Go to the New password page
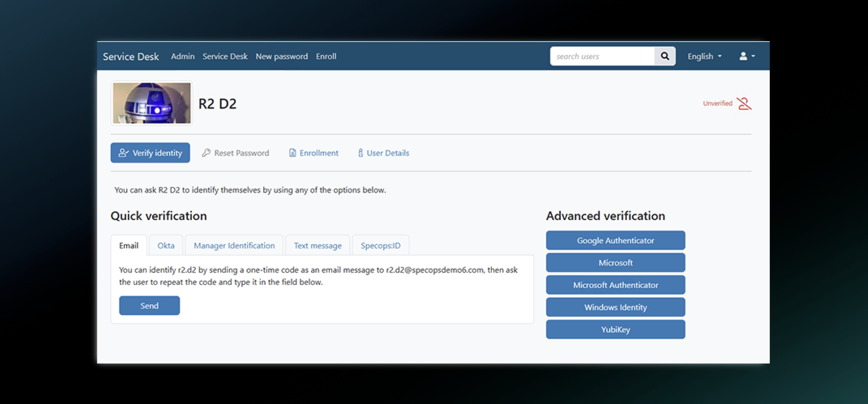 tap(282, 56)
